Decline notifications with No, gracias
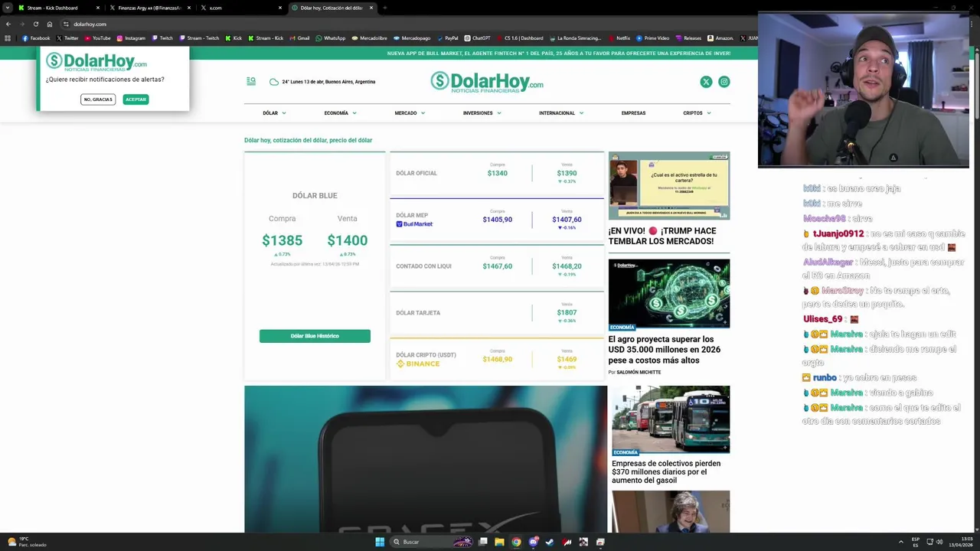 (x=98, y=99)
